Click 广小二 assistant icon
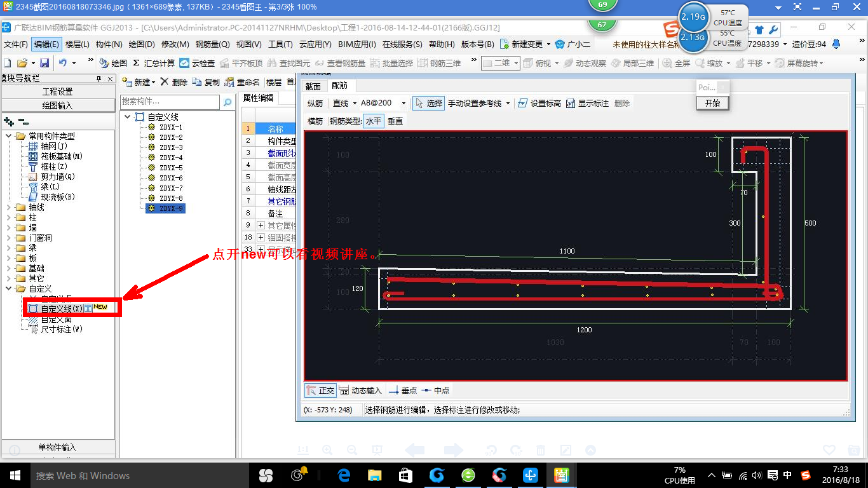This screenshot has width=868, height=488. [x=573, y=44]
